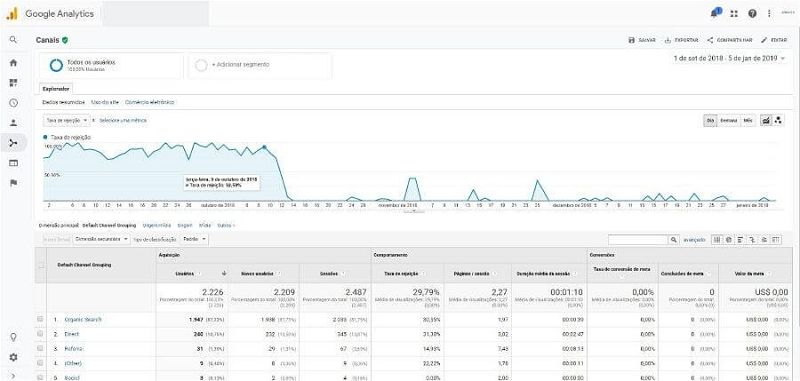Open Admin gear icon in the sidebar
Image resolution: width=800 pixels, height=381 pixels.
click(x=13, y=358)
